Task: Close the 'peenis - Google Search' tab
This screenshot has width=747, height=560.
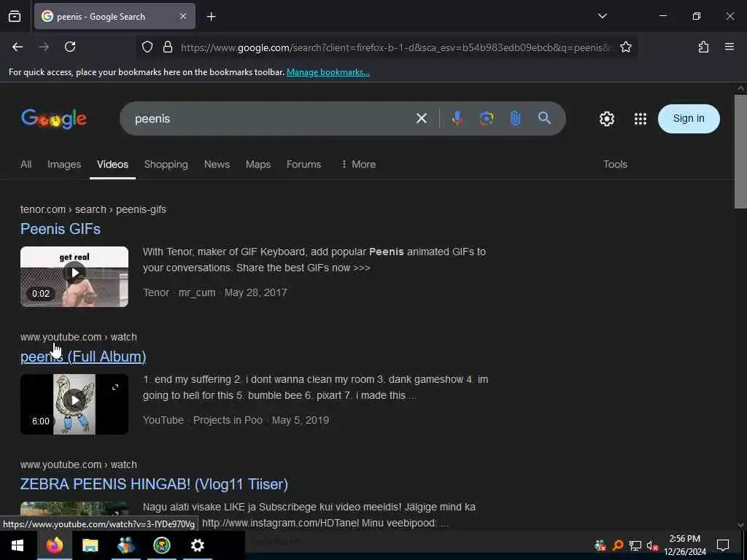Action: click(183, 16)
